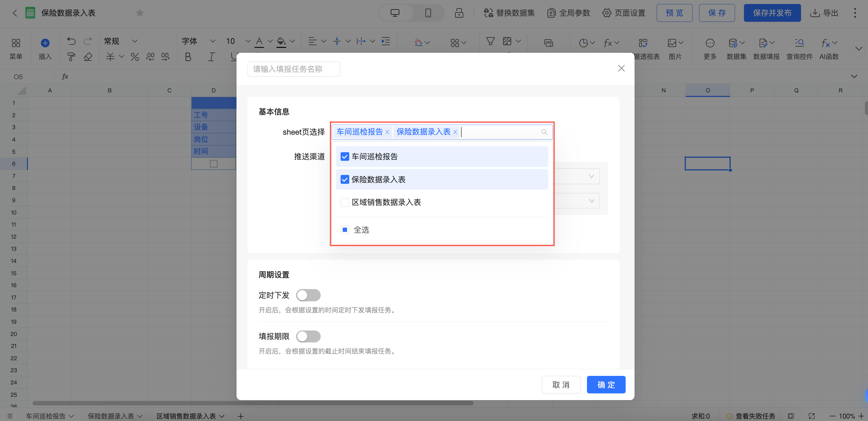Open 页面设置
The image size is (868, 421).
(x=624, y=13)
